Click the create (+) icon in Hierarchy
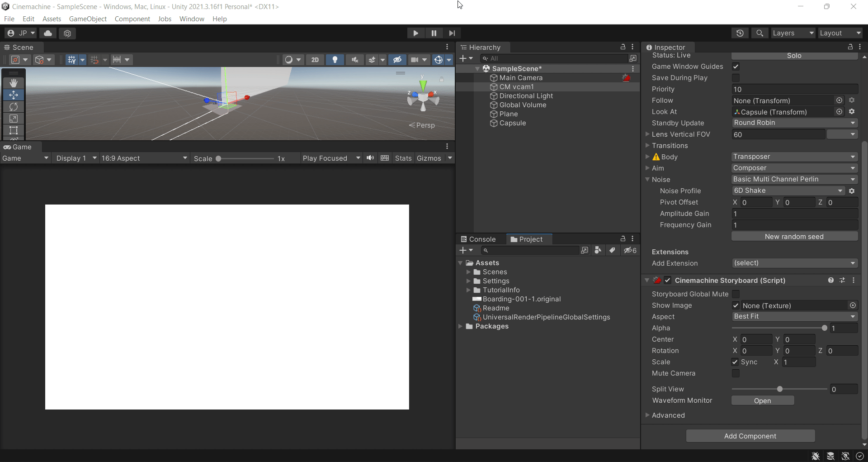The image size is (868, 462). coord(464,58)
